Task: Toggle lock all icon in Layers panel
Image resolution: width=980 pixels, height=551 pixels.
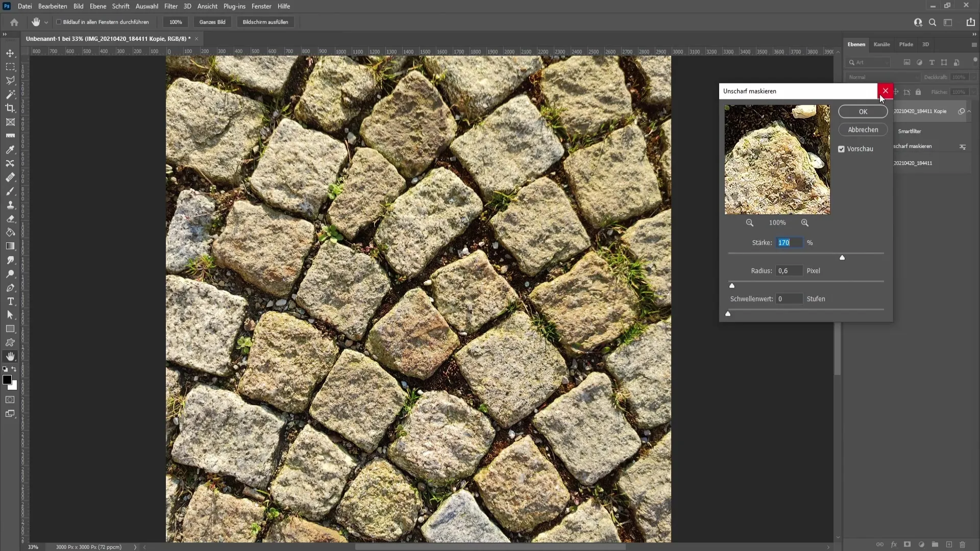Action: coord(918,92)
